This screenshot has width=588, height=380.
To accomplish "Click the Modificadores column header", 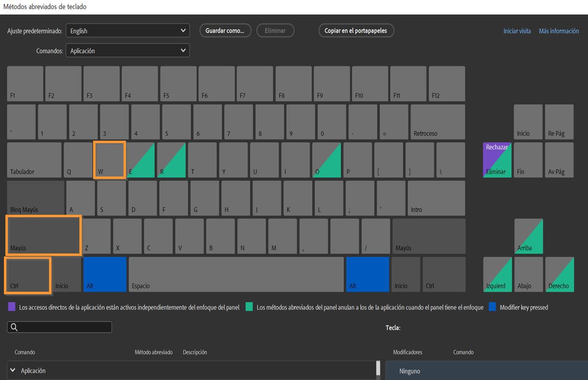I will (408, 352).
